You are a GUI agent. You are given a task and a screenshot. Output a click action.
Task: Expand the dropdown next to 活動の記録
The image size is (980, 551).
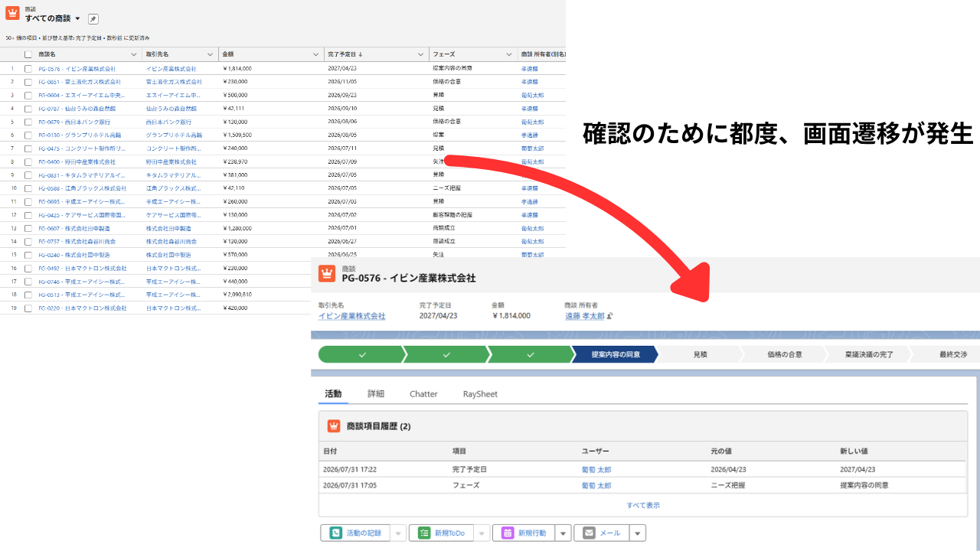[x=397, y=533]
